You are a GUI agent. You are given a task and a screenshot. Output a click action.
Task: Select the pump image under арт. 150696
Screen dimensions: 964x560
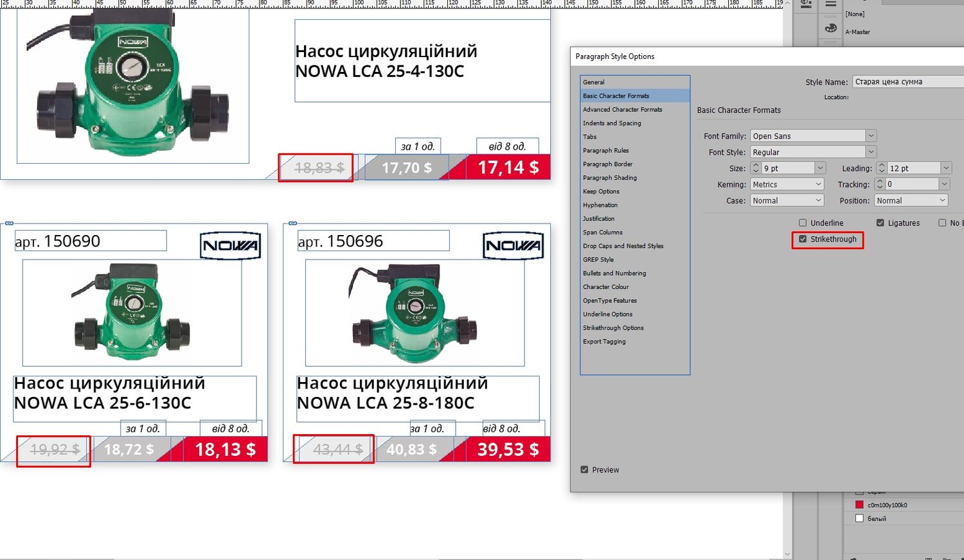(x=415, y=312)
